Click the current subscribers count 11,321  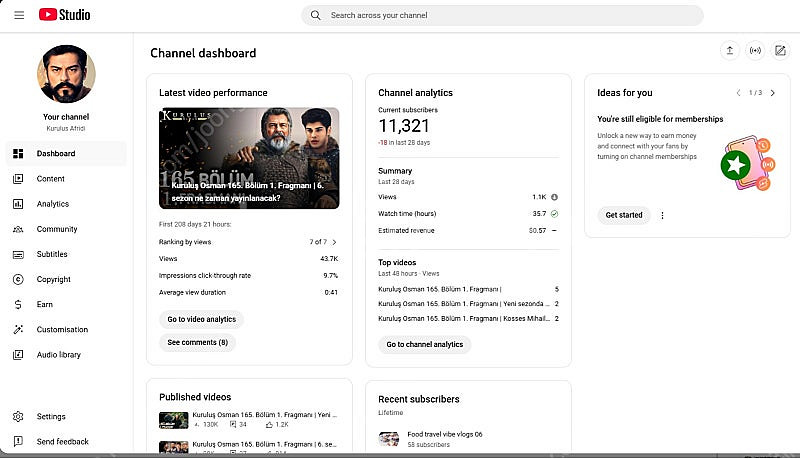click(x=404, y=125)
